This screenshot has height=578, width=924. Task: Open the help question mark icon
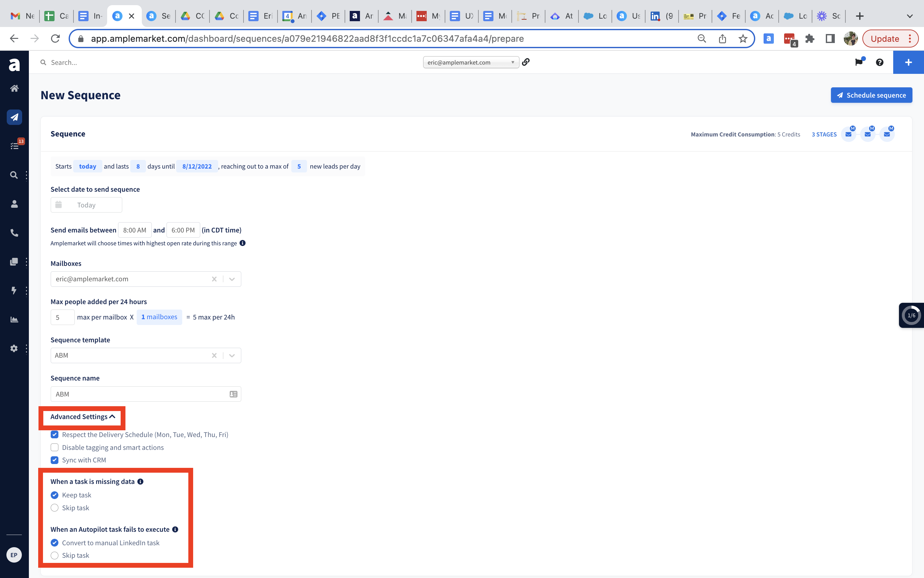point(879,62)
